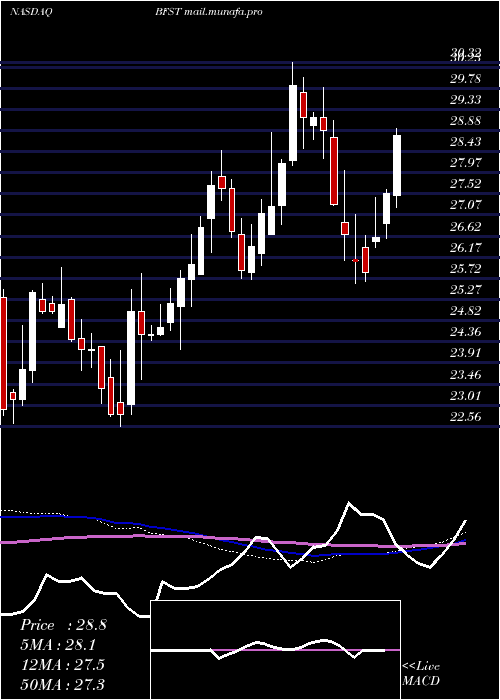Select the 27.52 price axis label
Viewport: 500px width, 700px height.
[466, 183]
